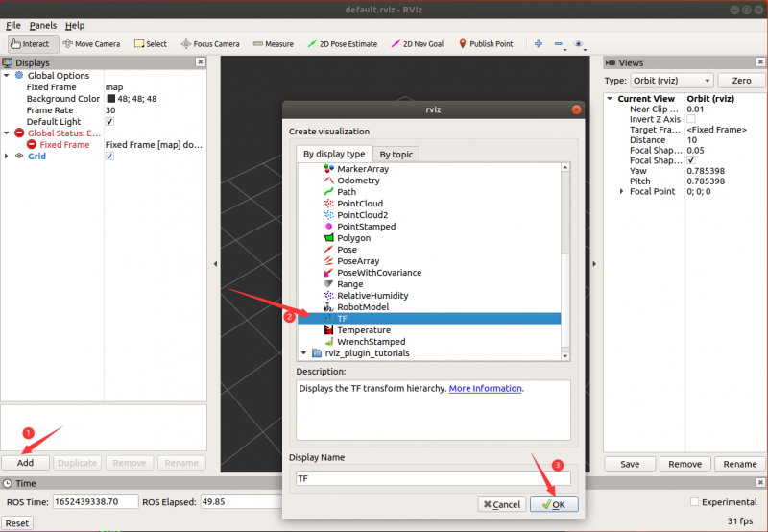The image size is (768, 532).
Task: Confirm with the OK button
Action: (x=554, y=504)
